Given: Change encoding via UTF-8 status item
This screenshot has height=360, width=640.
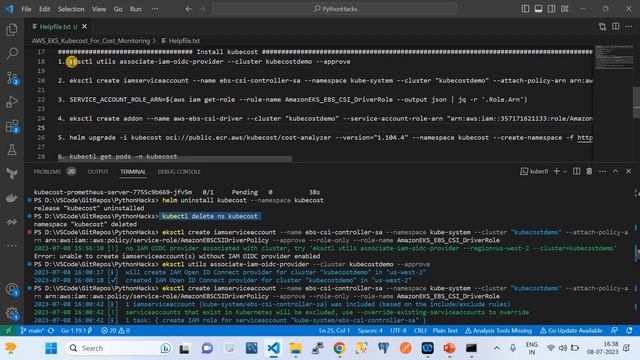Looking at the screenshot, I should pos(398,331).
